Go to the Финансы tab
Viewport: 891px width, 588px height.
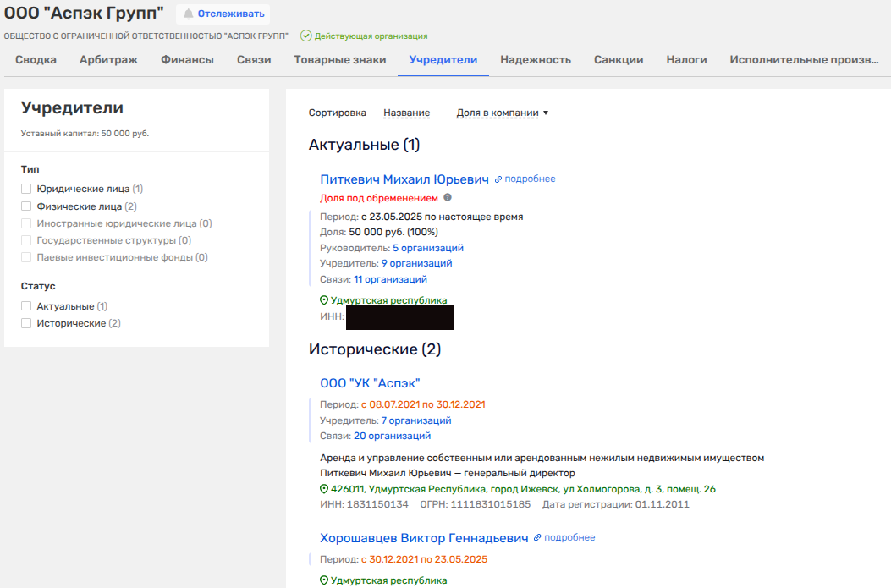(x=187, y=60)
